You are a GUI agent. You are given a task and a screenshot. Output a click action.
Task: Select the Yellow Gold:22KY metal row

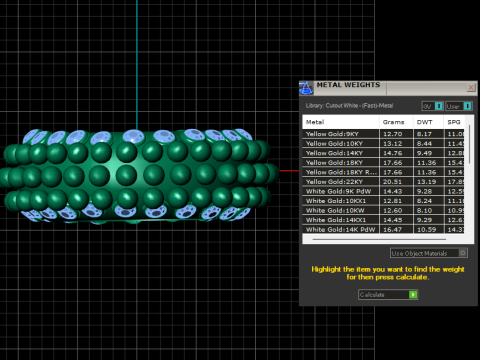(383, 182)
